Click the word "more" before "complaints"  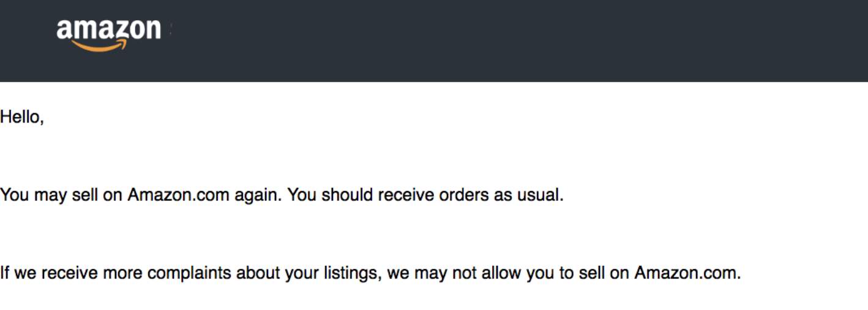[122, 273]
